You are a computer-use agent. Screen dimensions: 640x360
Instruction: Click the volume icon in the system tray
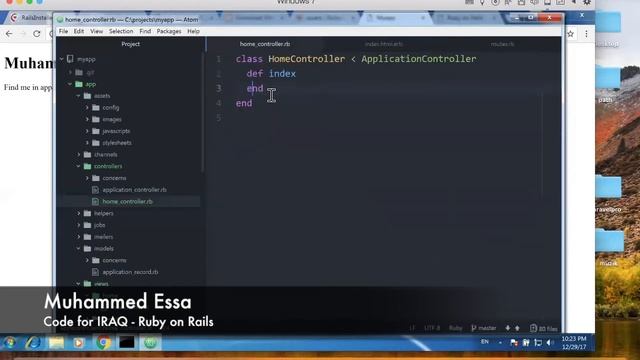click(549, 343)
